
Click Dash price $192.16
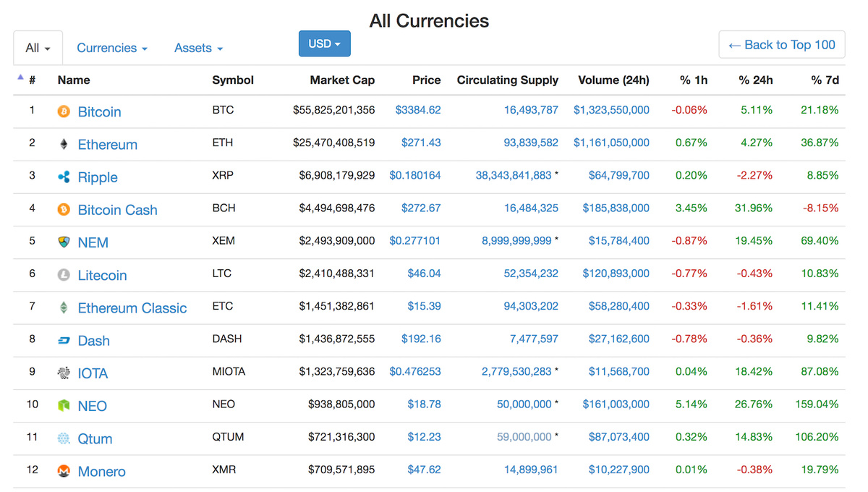[421, 339]
